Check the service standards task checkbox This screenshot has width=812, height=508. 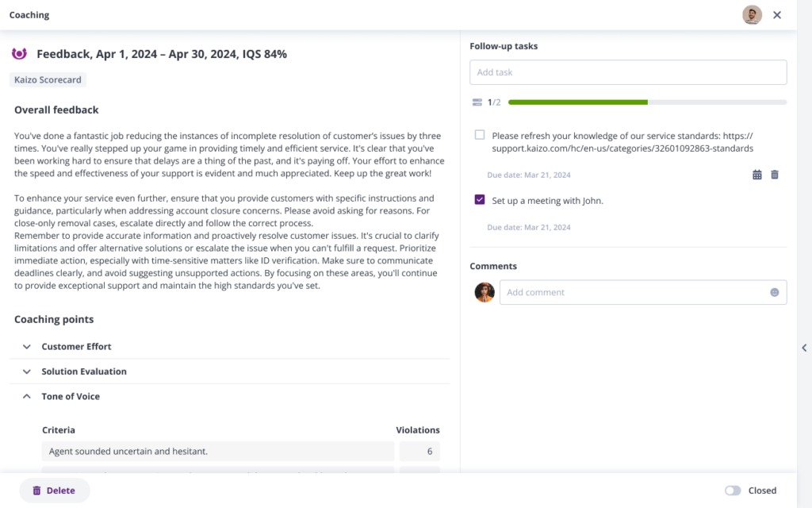[480, 135]
